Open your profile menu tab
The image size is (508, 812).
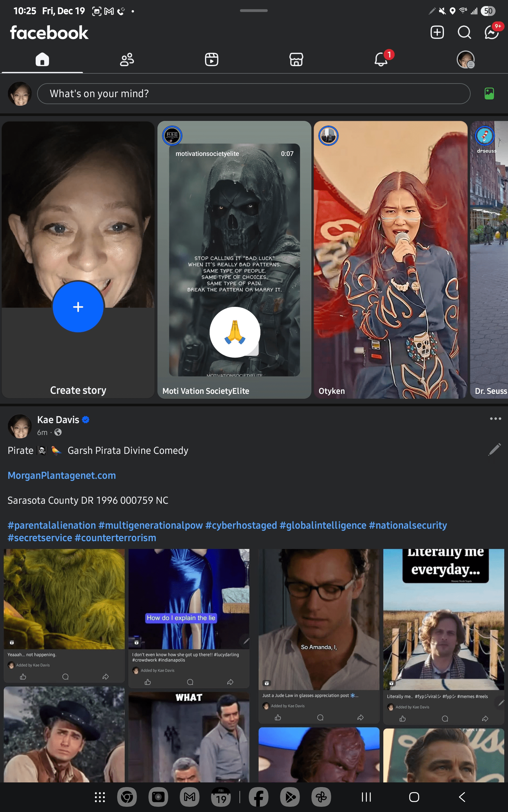(465, 59)
